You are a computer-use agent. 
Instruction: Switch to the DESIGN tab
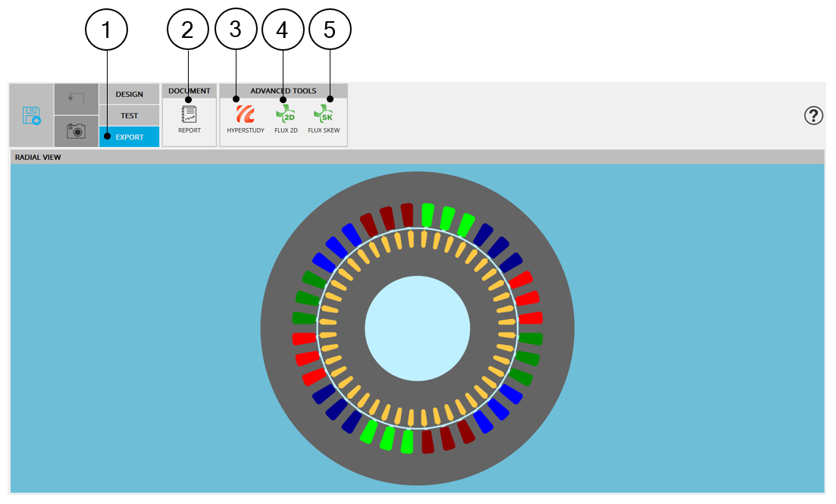[x=129, y=95]
